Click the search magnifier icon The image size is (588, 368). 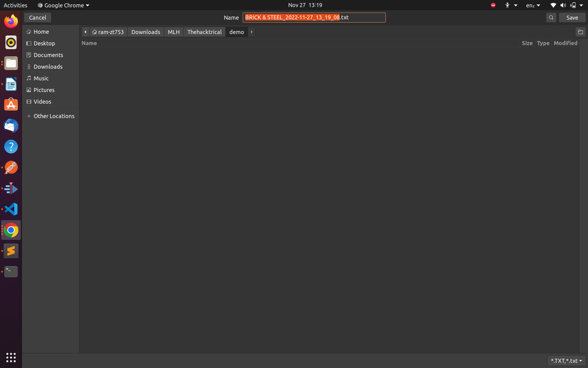[x=551, y=17]
